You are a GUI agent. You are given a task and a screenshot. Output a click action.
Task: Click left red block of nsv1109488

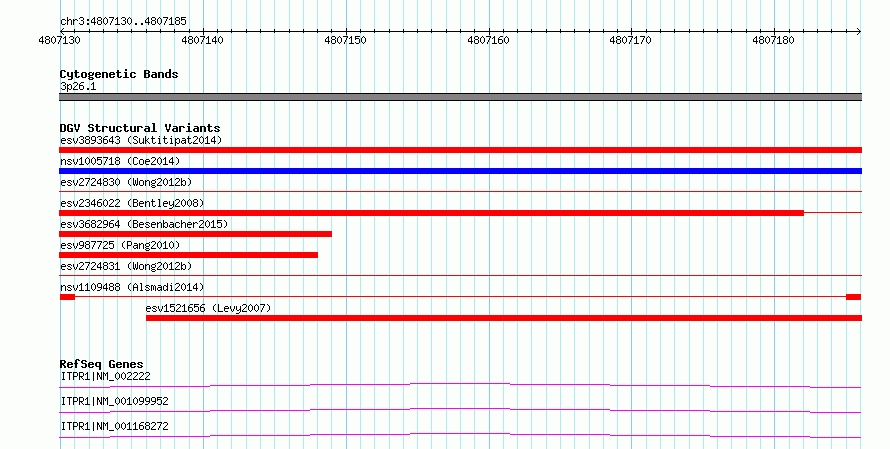(x=67, y=297)
